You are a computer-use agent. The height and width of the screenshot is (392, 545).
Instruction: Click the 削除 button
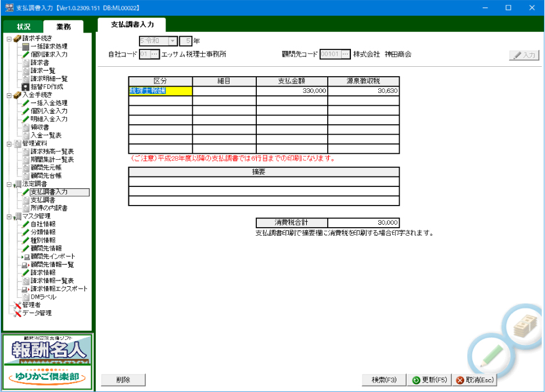point(123,380)
